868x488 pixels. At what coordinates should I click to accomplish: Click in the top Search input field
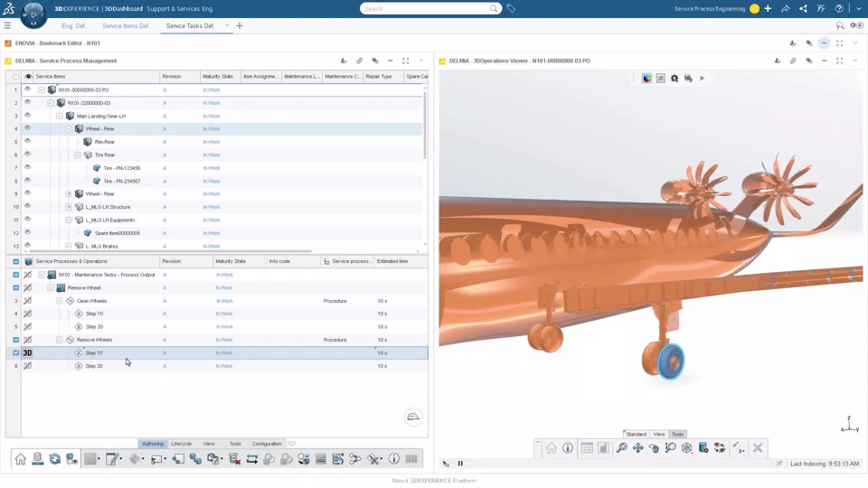426,8
